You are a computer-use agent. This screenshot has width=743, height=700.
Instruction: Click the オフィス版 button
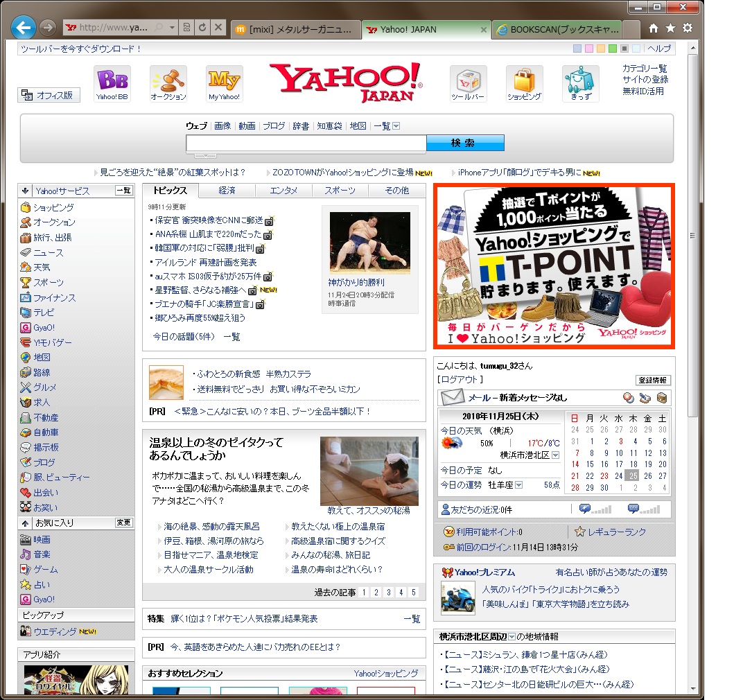pos(49,95)
